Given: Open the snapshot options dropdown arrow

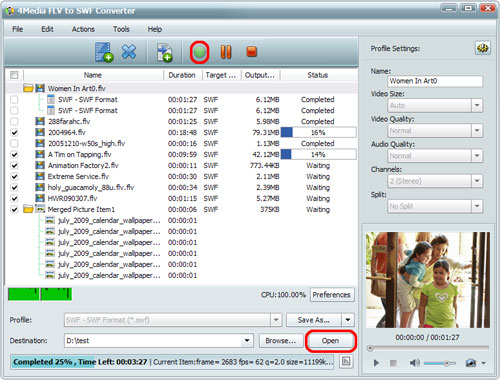Looking at the screenshot, I should 483,363.
